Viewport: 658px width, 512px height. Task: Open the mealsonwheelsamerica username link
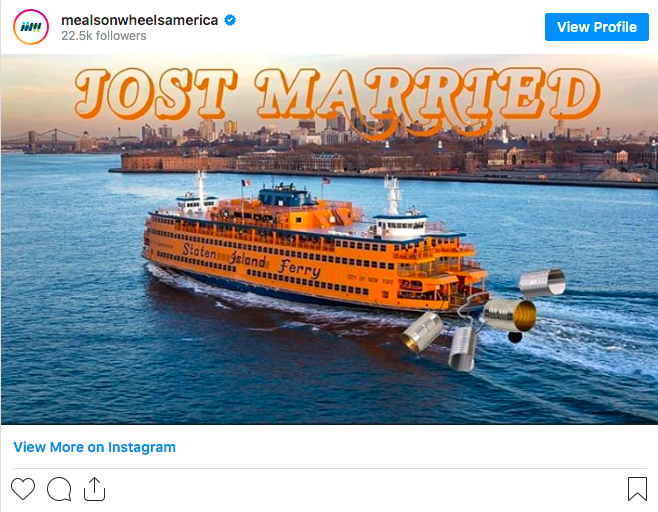pos(139,20)
